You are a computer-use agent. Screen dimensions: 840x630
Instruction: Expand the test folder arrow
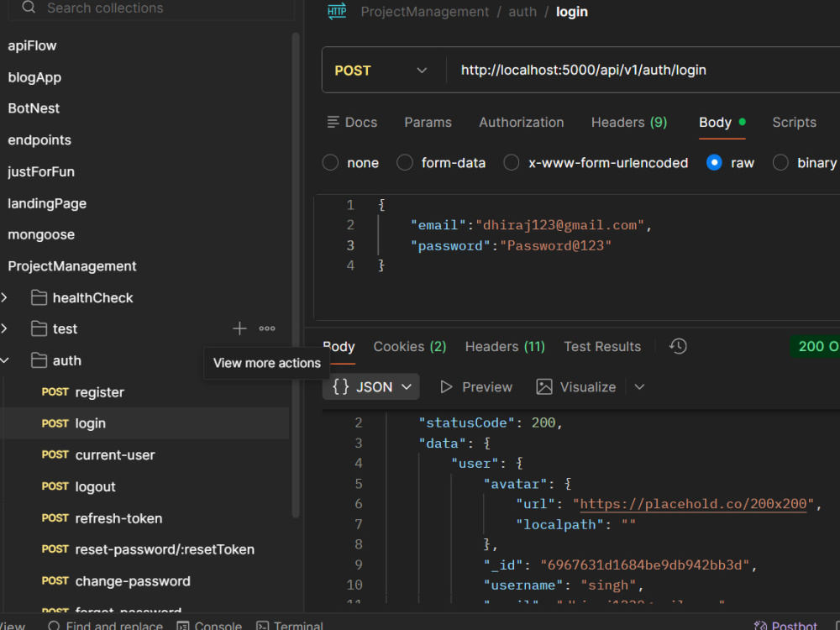4,328
